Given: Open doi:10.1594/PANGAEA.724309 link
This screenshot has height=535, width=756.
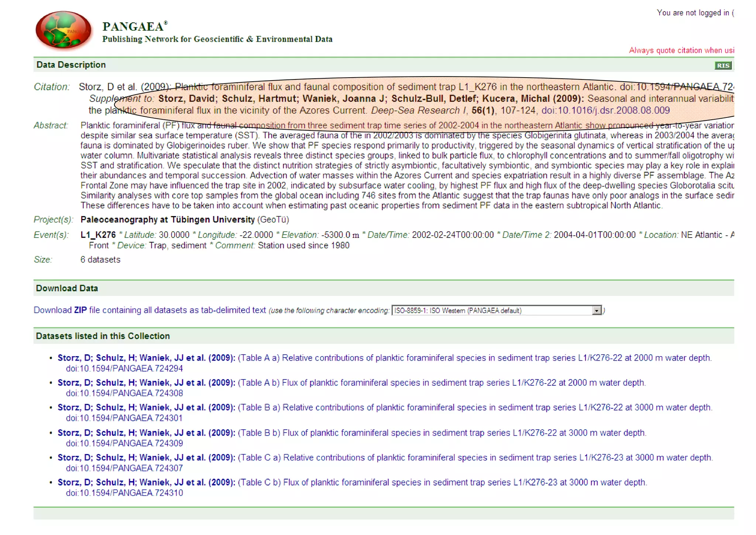Looking at the screenshot, I should (124, 443).
